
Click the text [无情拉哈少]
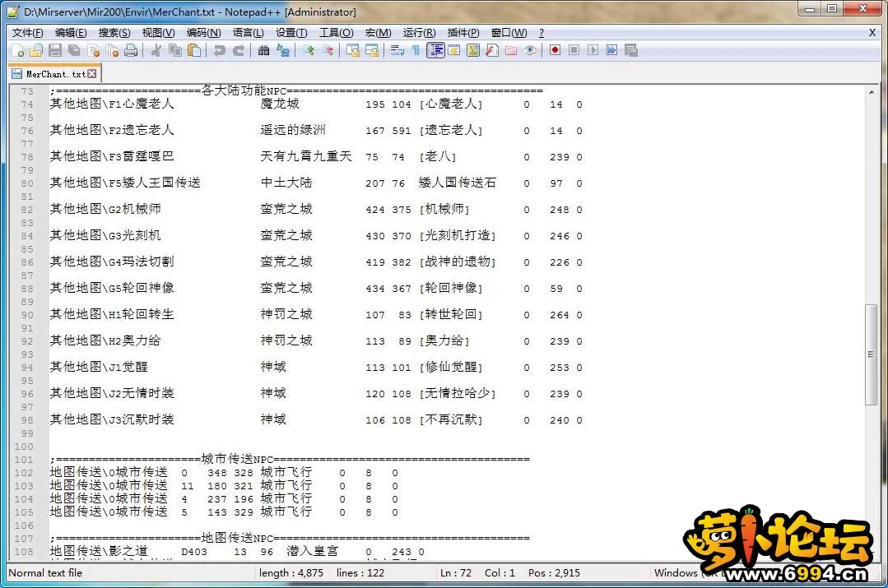[x=458, y=393]
